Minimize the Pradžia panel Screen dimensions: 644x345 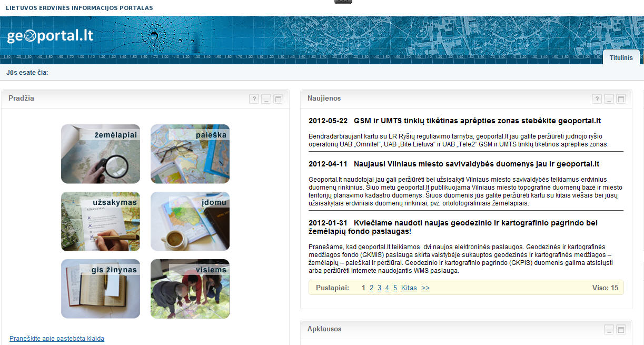(266, 98)
